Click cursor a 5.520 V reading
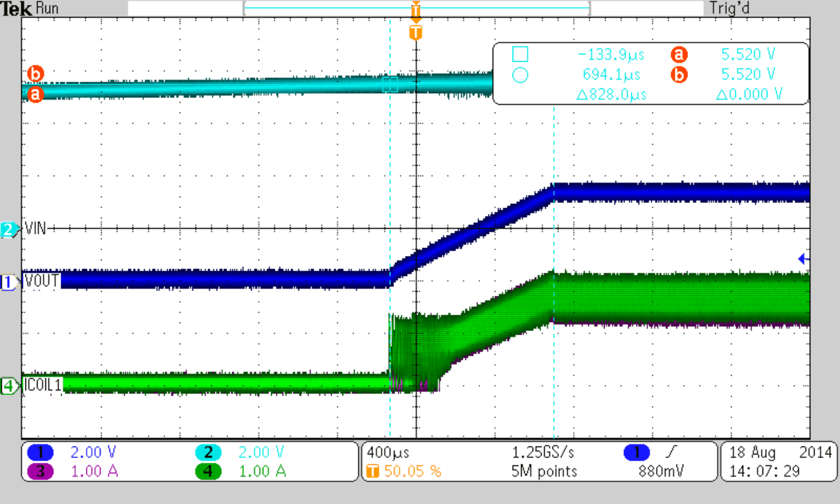 pyautogui.click(x=748, y=55)
